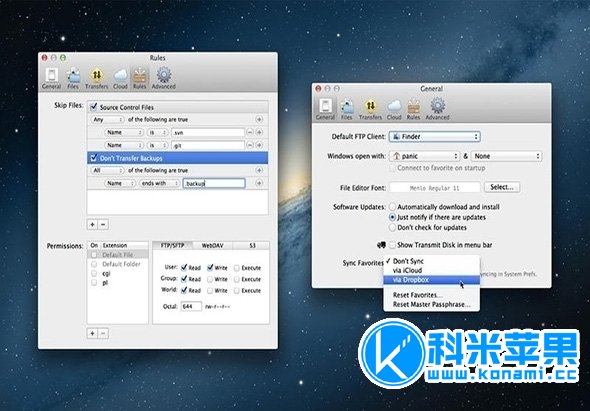The height and width of the screenshot is (411, 590).
Task: Choose via Dropbox sync option
Action: pos(432,280)
